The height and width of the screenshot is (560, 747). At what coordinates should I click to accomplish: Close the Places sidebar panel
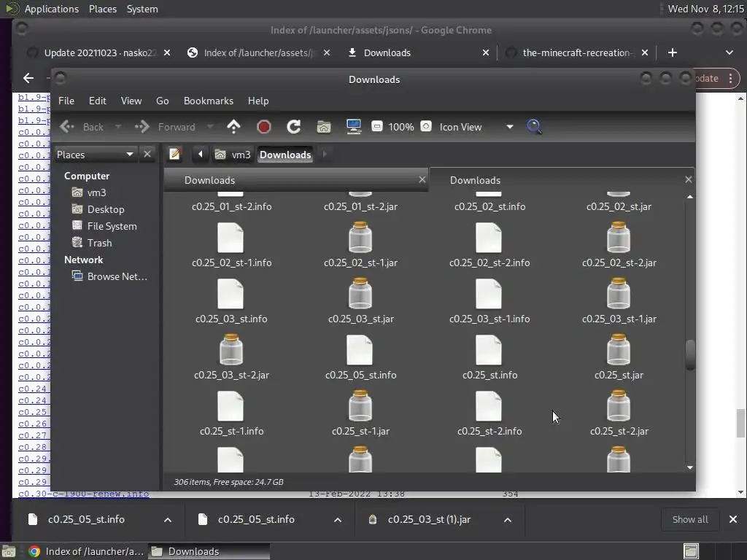click(x=147, y=155)
